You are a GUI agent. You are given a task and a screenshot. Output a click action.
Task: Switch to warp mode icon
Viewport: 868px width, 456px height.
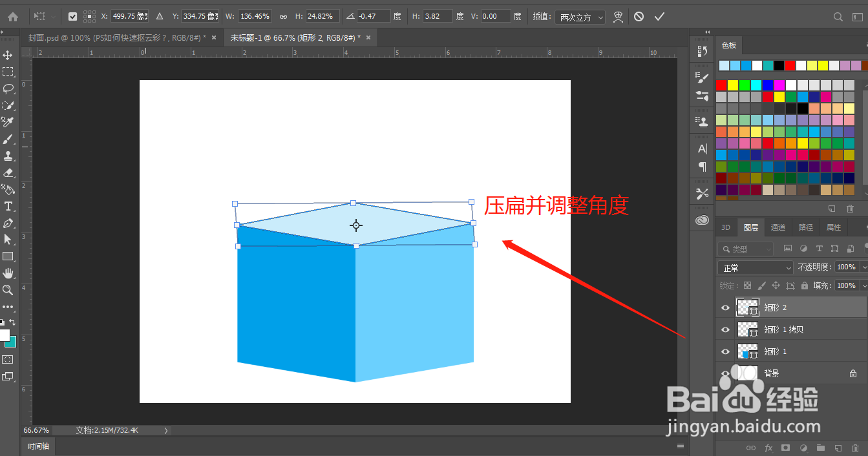tap(618, 17)
